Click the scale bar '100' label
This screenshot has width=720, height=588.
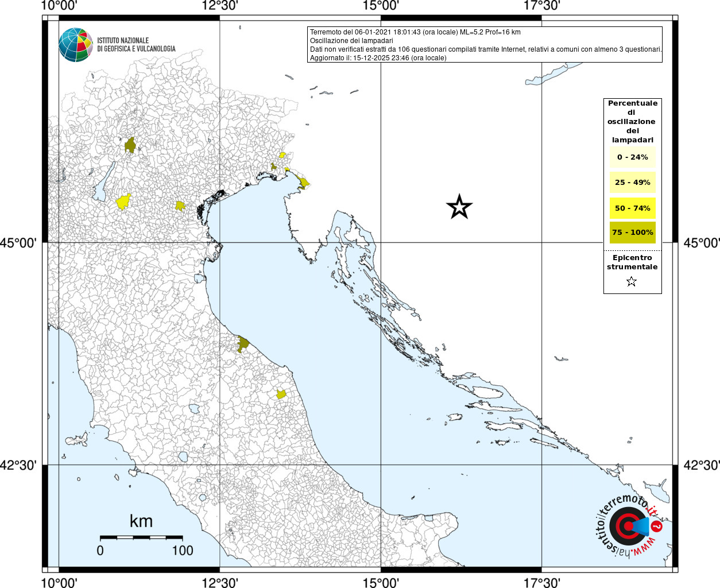(183, 550)
